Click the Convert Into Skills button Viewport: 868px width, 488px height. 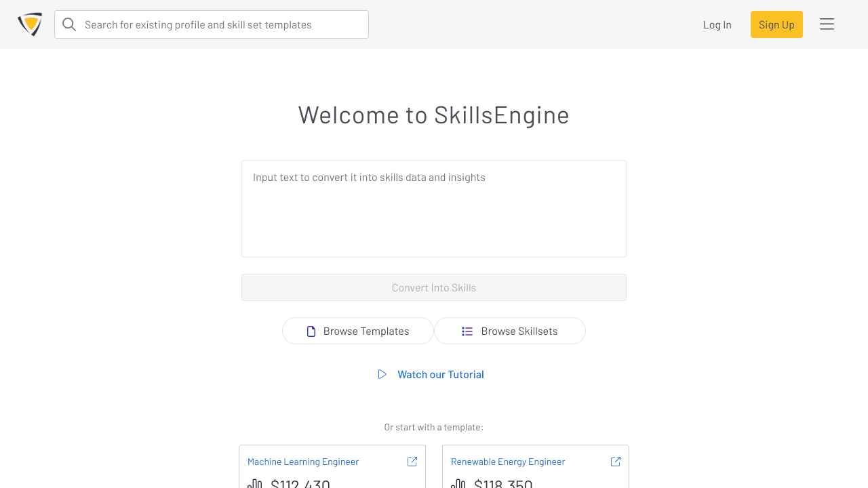click(434, 287)
